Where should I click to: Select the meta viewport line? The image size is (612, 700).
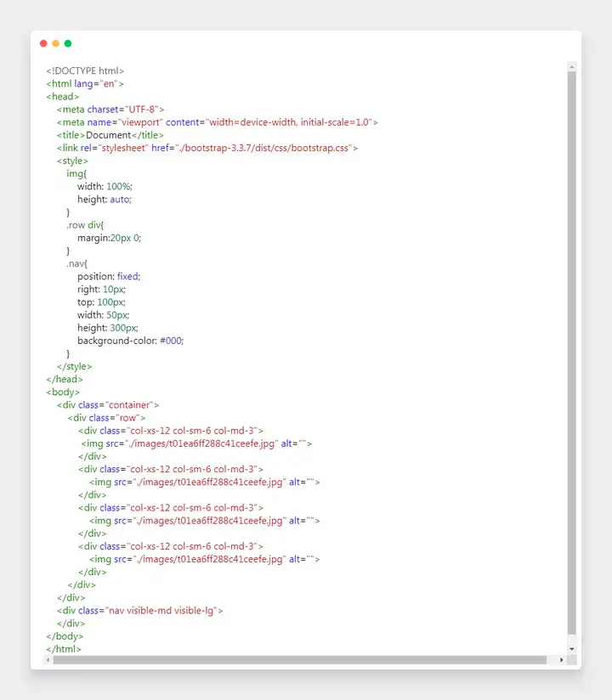[217, 122]
